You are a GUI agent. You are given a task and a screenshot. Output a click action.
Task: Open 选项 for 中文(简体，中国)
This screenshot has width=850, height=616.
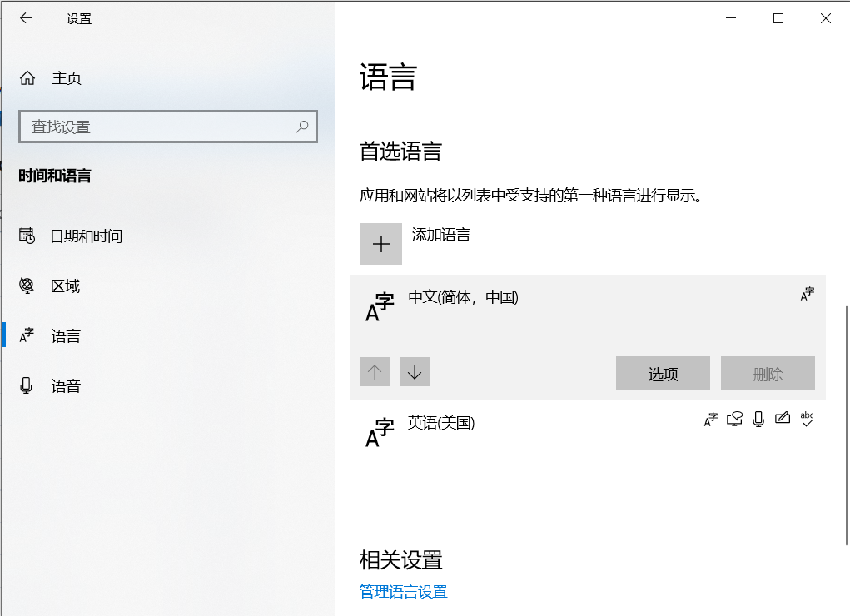coord(662,373)
